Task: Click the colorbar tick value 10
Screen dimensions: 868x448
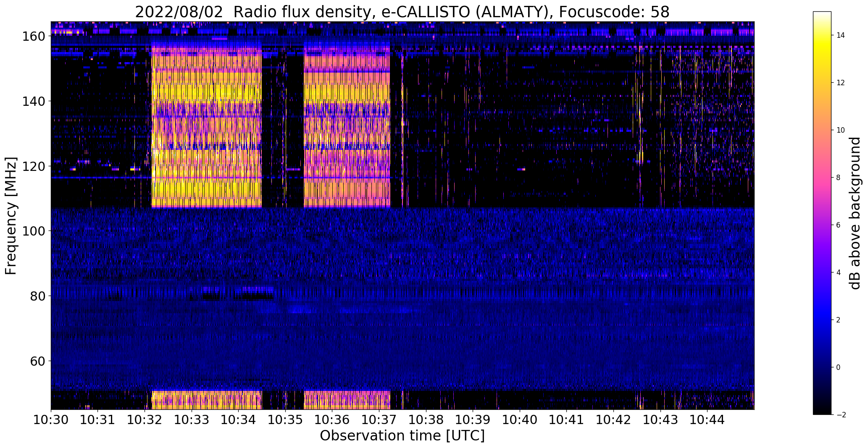Action: click(x=841, y=130)
